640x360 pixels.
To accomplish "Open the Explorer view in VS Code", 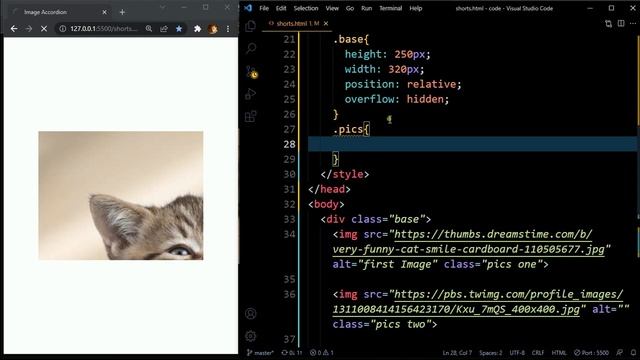I will [x=251, y=26].
